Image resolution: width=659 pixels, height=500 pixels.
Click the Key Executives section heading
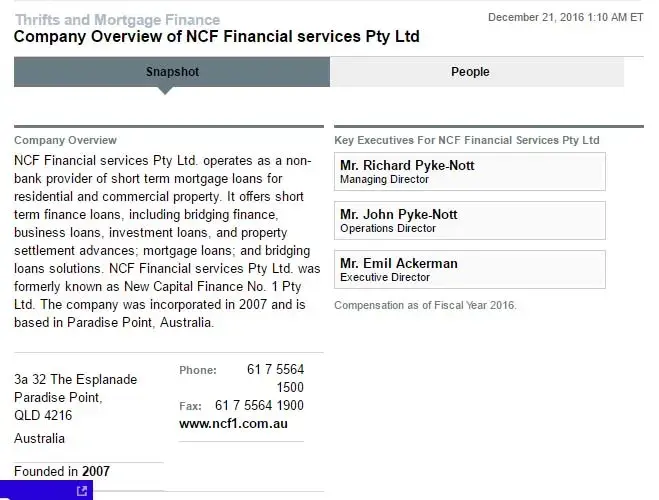466,141
